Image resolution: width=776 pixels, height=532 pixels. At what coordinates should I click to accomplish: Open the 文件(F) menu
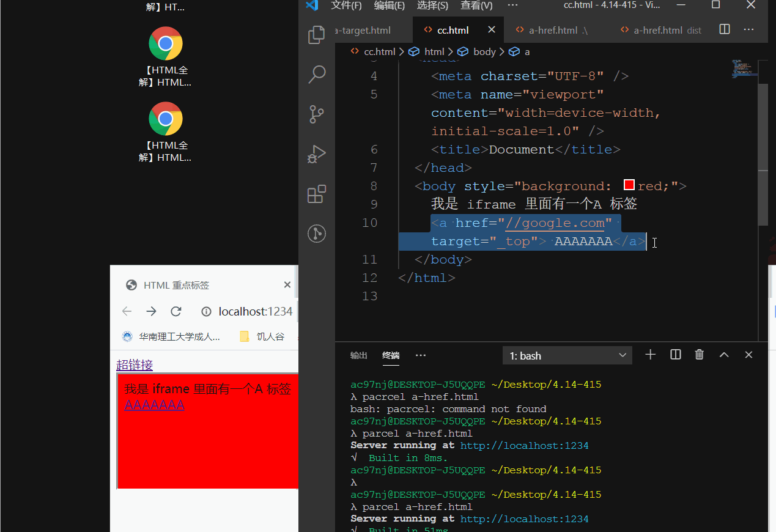click(x=346, y=6)
